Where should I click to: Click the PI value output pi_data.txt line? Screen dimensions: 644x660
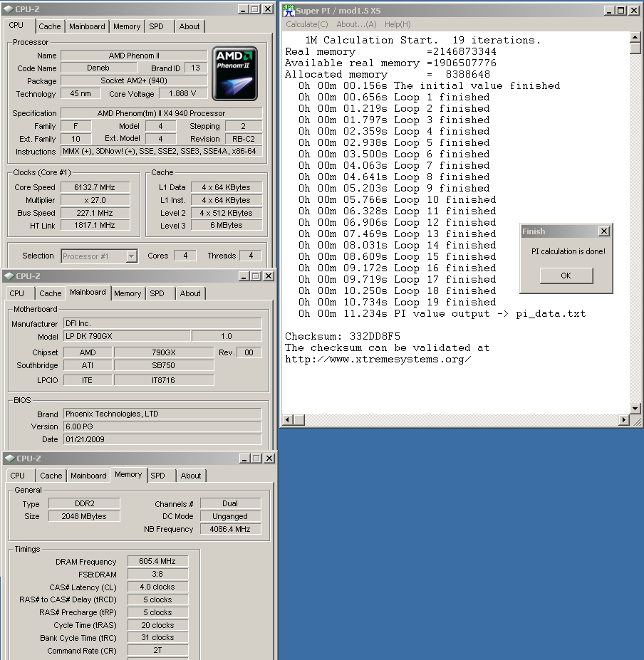pos(442,313)
